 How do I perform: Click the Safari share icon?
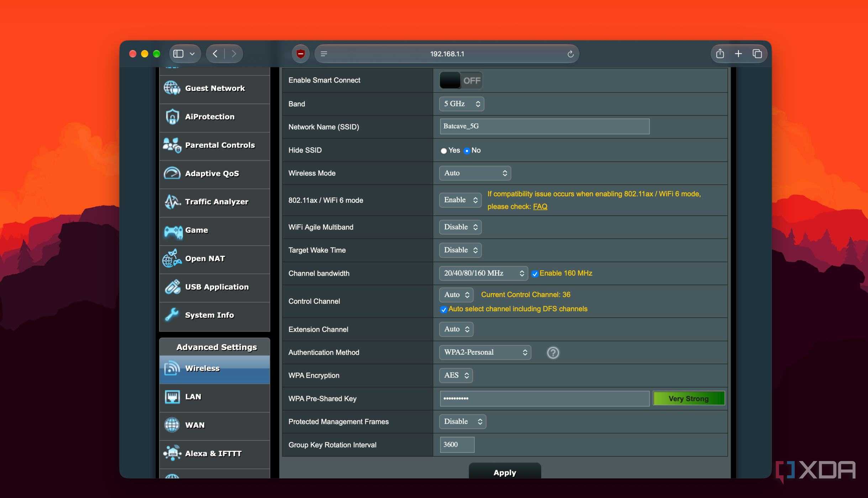[720, 53]
